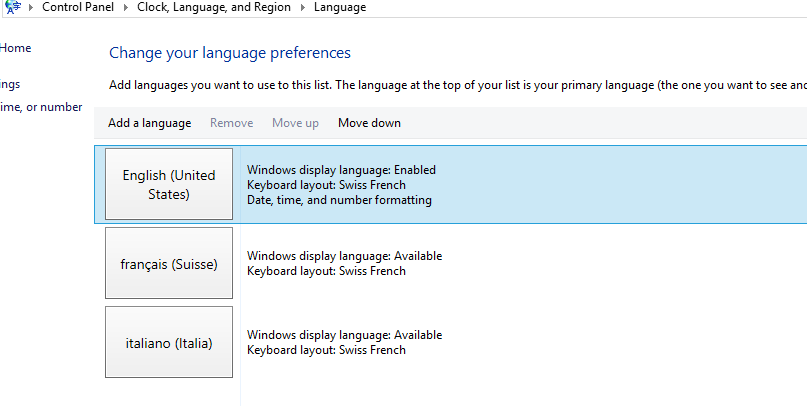Expand the arrow before the Language breadcrumb
This screenshot has width=807, height=406.
(303, 8)
